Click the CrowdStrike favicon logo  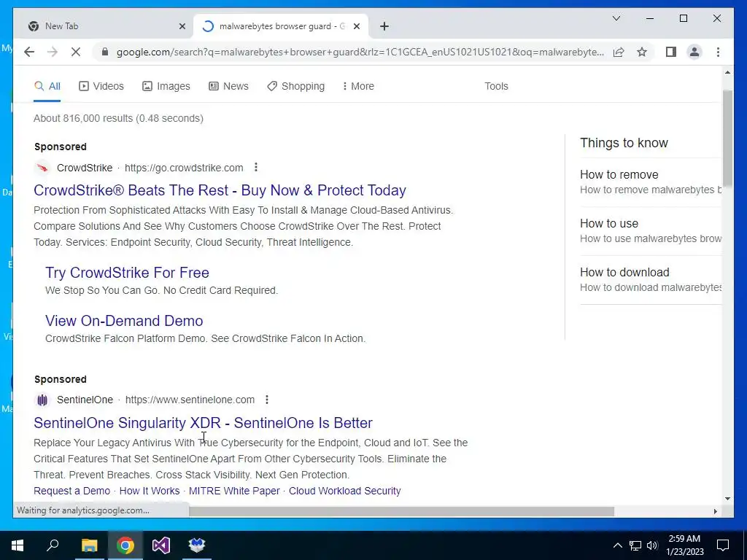click(42, 168)
